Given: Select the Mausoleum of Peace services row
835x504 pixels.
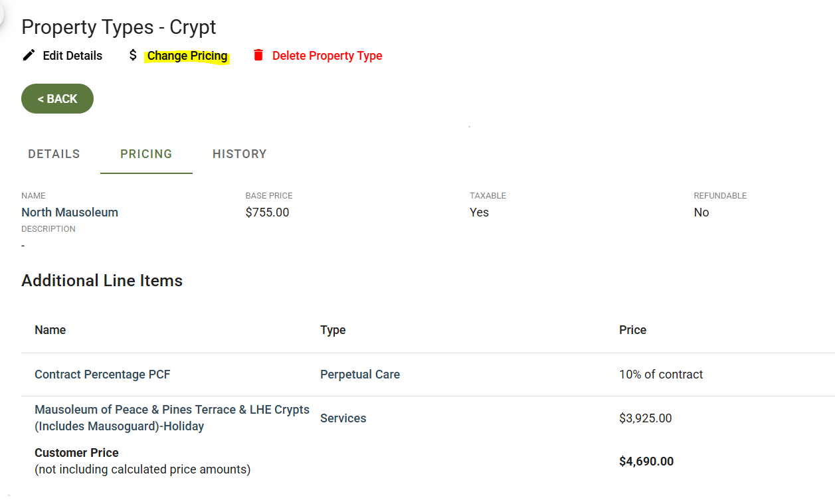Looking at the screenshot, I should point(428,418).
